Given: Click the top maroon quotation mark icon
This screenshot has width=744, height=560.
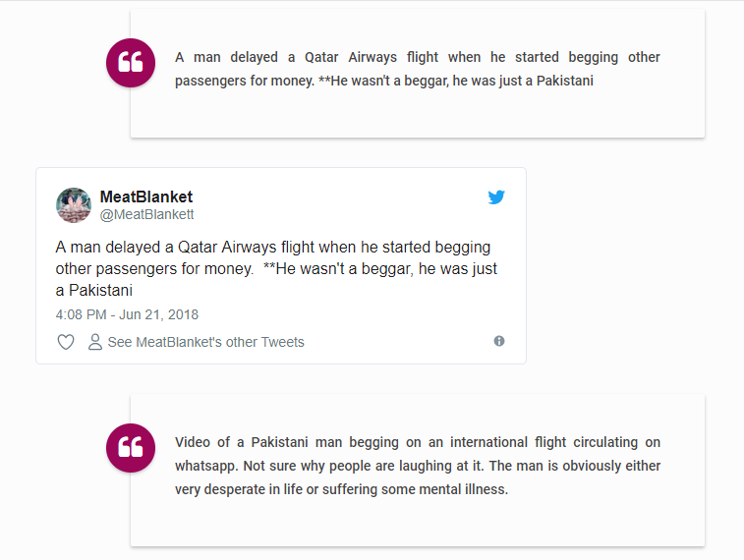Looking at the screenshot, I should [131, 63].
